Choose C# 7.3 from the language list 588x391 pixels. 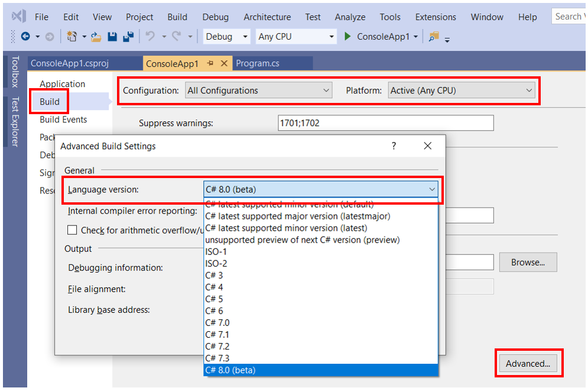tap(321, 358)
